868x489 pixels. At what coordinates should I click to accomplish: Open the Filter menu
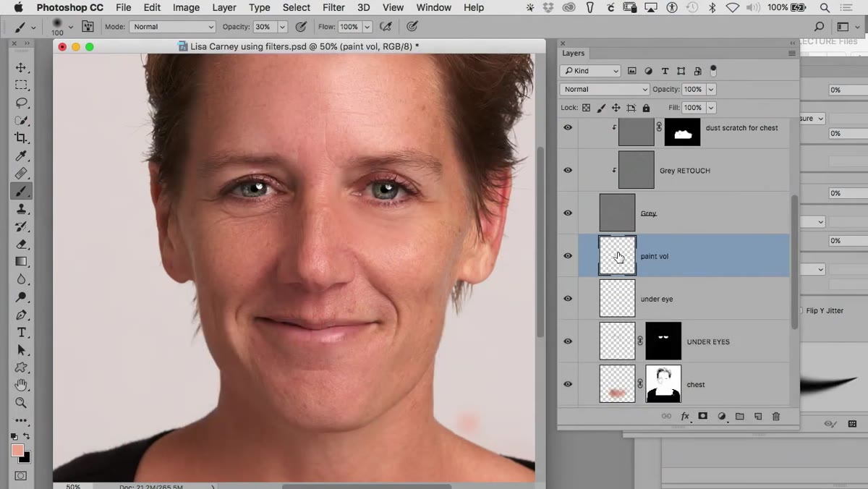click(333, 7)
